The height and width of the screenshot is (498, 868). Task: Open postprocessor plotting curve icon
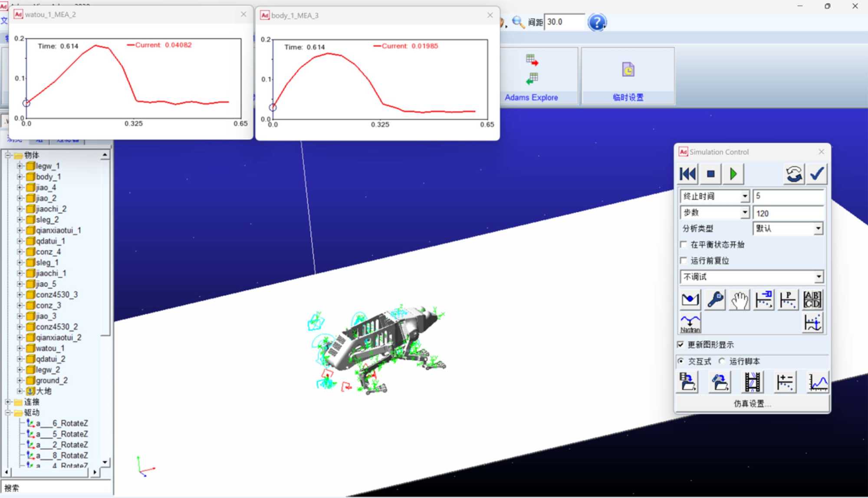818,382
